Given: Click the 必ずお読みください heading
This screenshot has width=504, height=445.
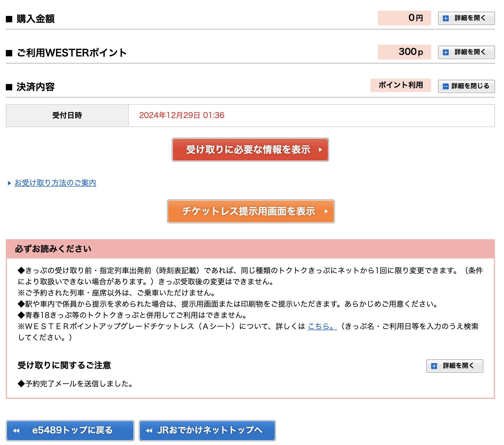Looking at the screenshot, I should click(53, 249).
